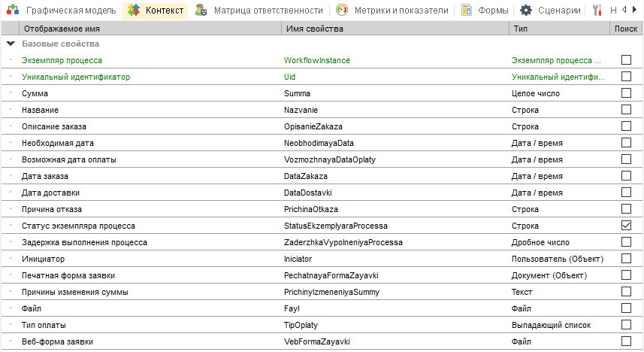Check the search box for Тип оплаты
Viewport: 644px width, 352px height.
click(x=626, y=325)
